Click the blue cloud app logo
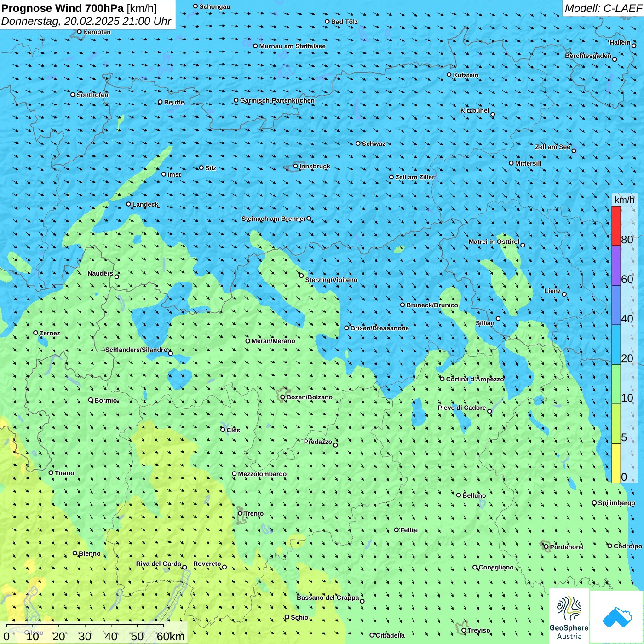This screenshot has height=644, width=644. 616,617
